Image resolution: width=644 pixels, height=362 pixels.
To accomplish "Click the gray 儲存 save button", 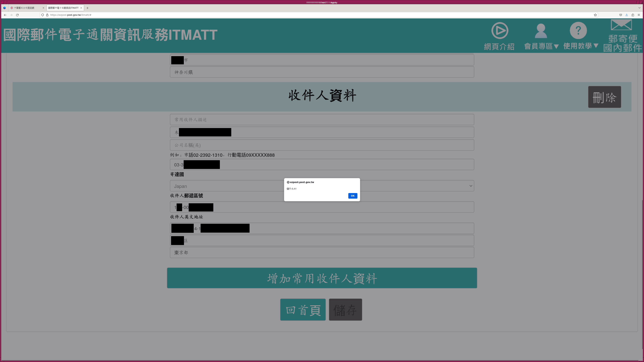I will [x=345, y=310].
